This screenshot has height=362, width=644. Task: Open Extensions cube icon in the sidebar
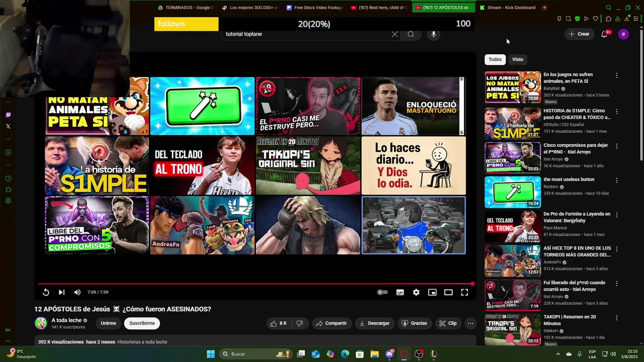tap(8, 190)
